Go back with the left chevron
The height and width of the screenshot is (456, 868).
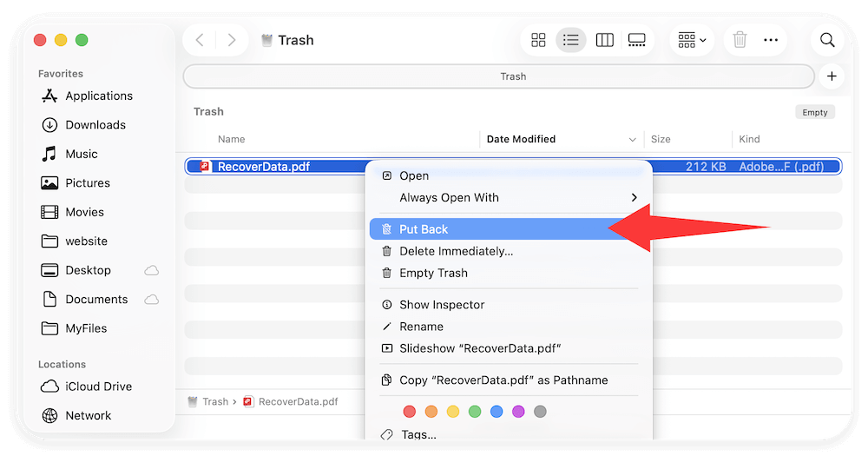[200, 40]
